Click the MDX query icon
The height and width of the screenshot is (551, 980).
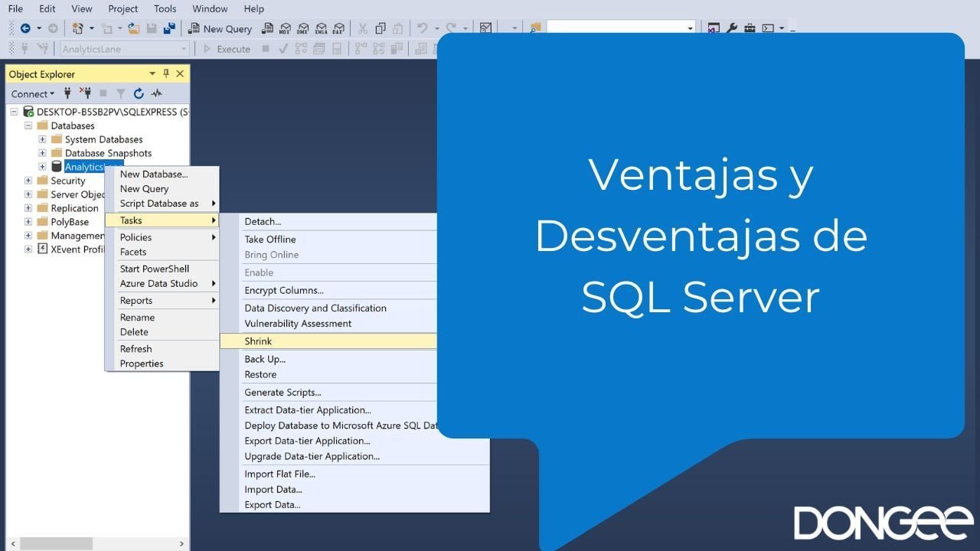[x=285, y=28]
